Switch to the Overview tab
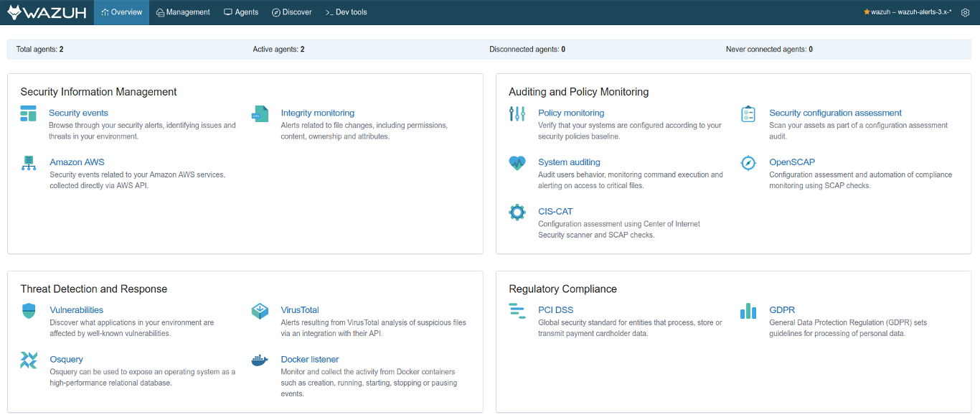Screen dimensions: 980x420 pyautogui.click(x=121, y=12)
